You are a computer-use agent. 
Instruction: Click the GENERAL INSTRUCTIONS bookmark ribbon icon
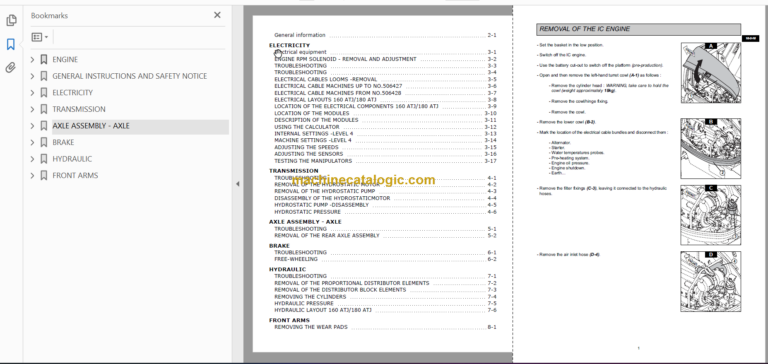point(44,76)
